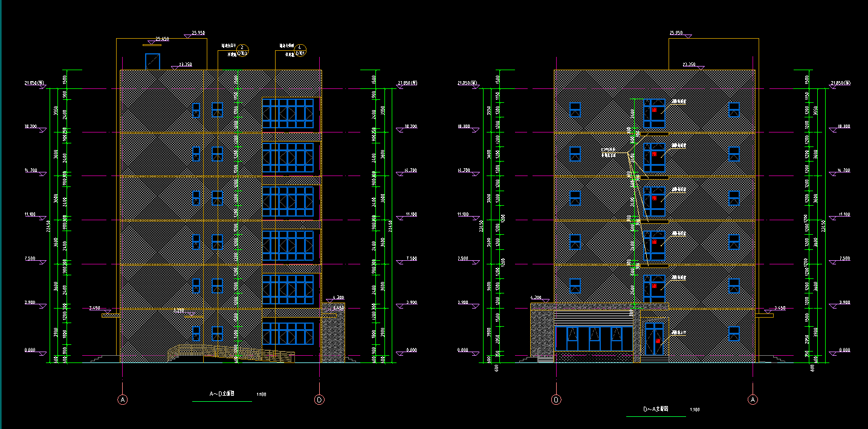Select the 25.450 elevation marker

coord(162,39)
